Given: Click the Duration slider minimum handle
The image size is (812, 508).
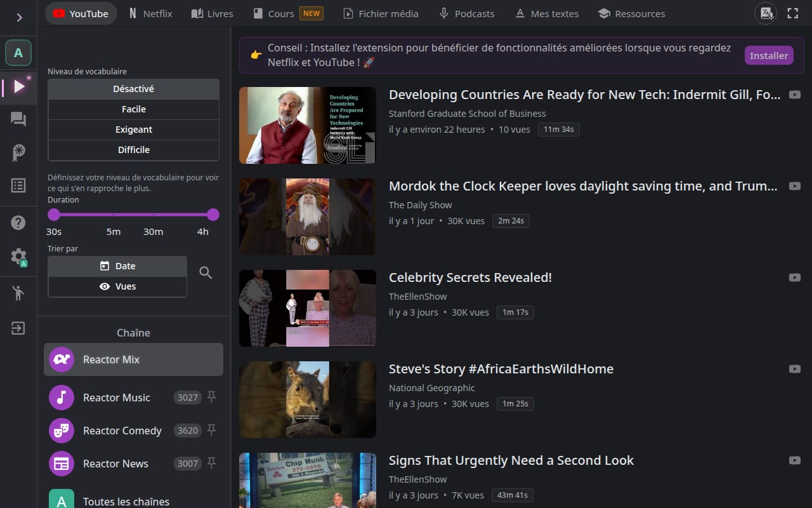Looking at the screenshot, I should click(54, 215).
